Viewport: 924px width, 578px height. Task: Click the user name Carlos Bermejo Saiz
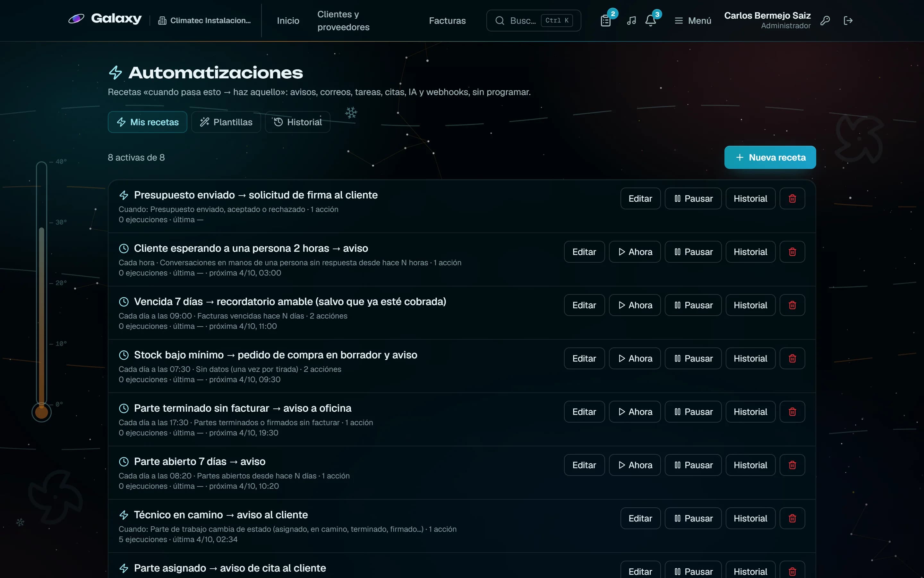click(x=767, y=16)
